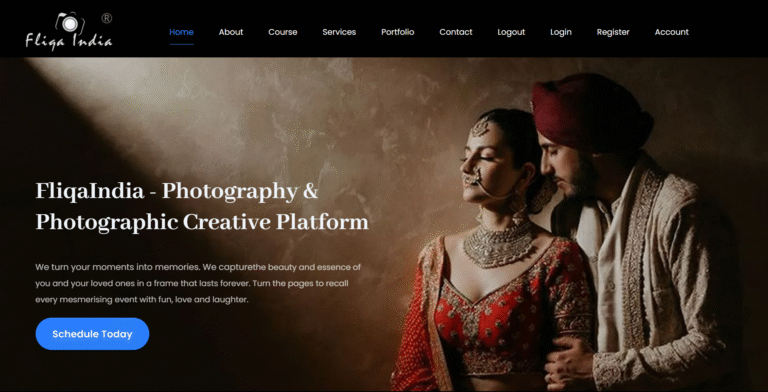Open the Contact page
The image size is (768, 392).
[456, 32]
